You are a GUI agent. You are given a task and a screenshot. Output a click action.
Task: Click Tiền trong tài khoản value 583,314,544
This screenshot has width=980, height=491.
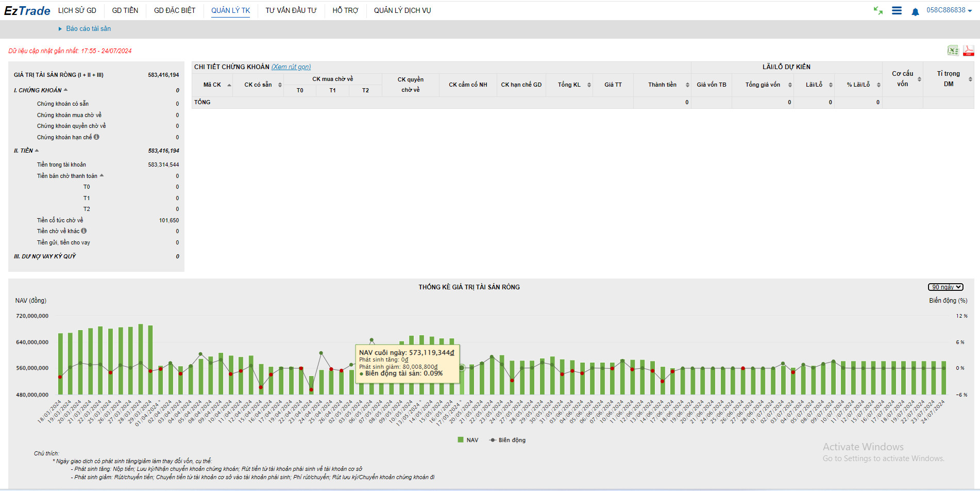(163, 165)
